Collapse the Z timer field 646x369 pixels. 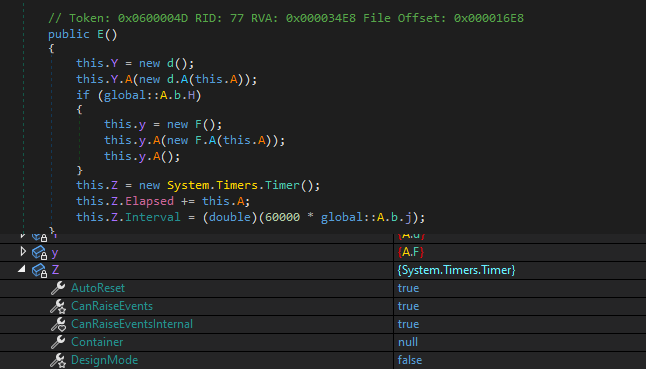coord(22,269)
